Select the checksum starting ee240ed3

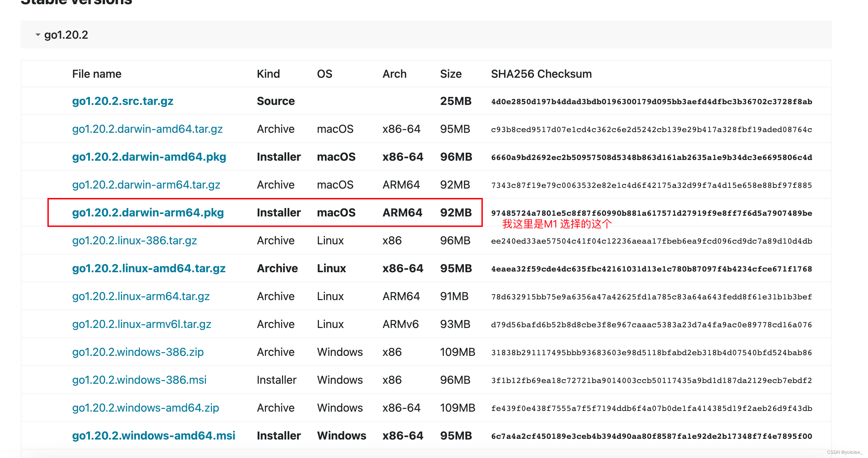pos(652,241)
